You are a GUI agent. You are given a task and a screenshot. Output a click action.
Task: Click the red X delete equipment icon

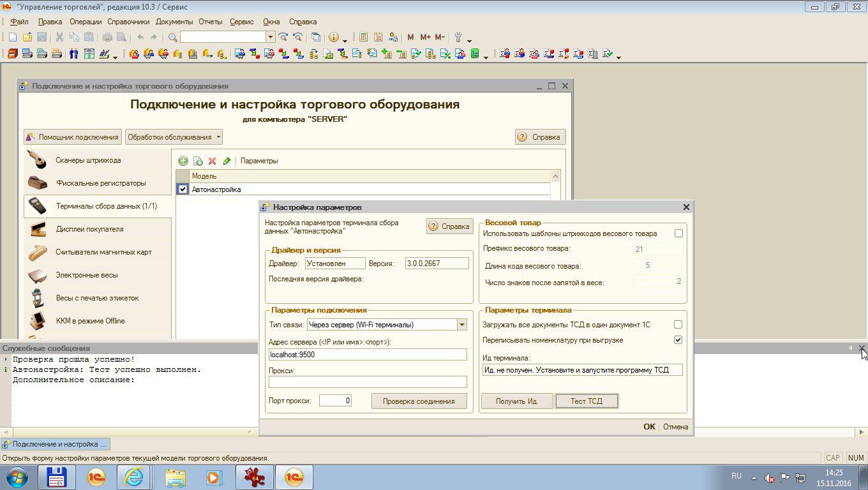coord(213,161)
